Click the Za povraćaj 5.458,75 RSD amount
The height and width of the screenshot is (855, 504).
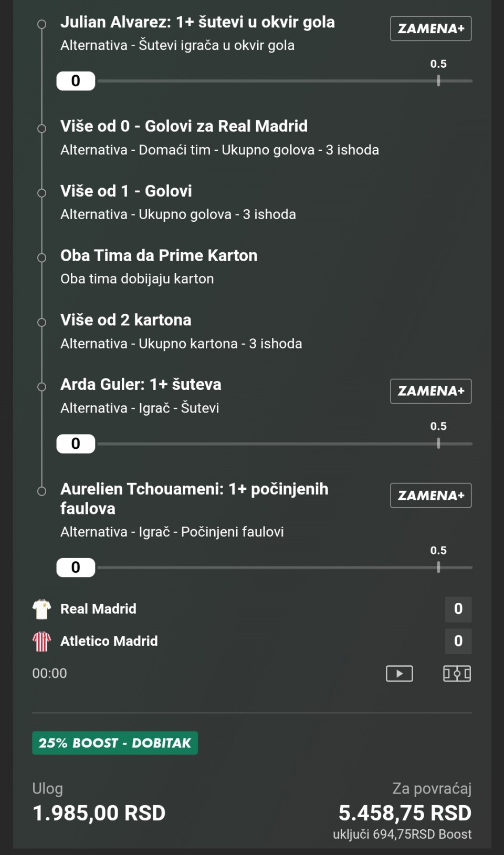click(x=405, y=813)
